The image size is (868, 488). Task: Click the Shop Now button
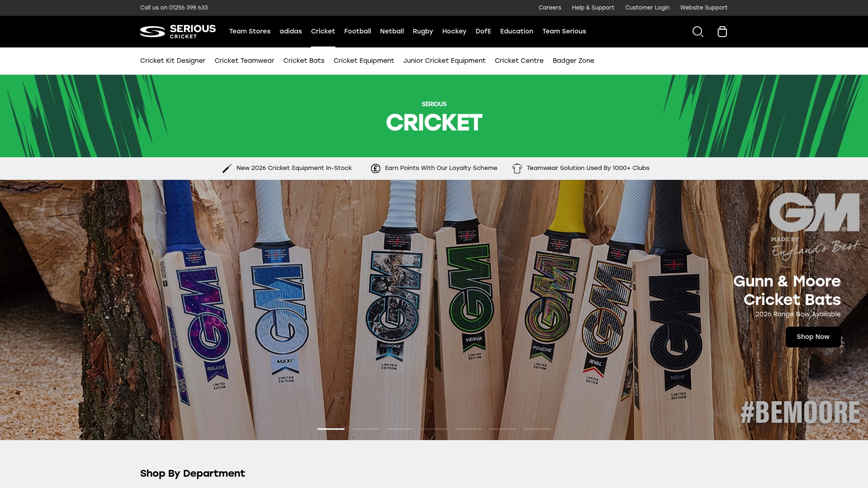click(812, 337)
